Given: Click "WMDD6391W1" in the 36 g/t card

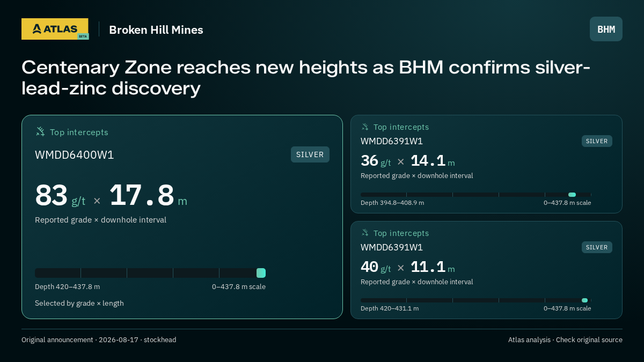Looking at the screenshot, I should tap(392, 142).
